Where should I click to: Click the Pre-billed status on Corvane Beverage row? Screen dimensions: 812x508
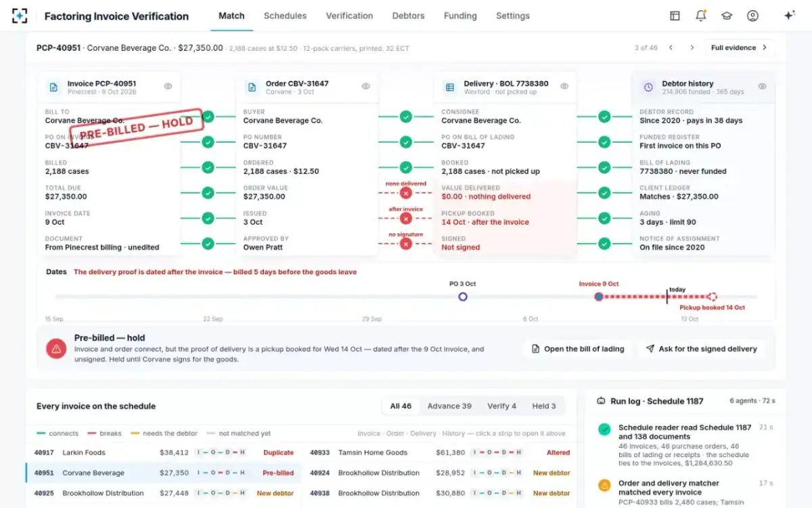pyautogui.click(x=278, y=473)
